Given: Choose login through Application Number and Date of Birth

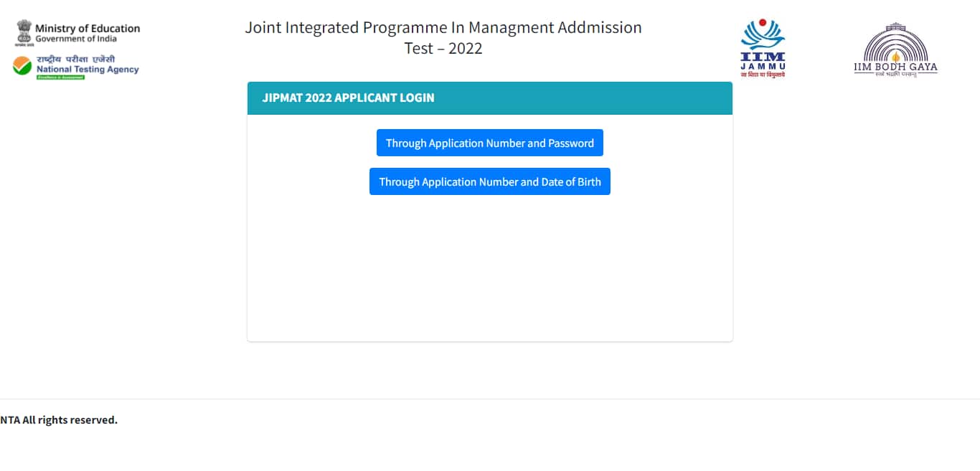Looking at the screenshot, I should [x=490, y=181].
